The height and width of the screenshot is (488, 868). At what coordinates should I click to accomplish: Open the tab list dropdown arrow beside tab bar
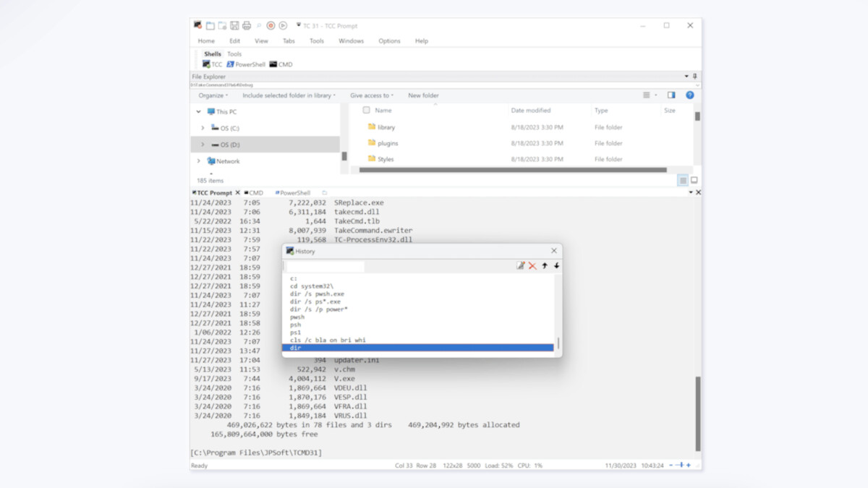coord(691,192)
